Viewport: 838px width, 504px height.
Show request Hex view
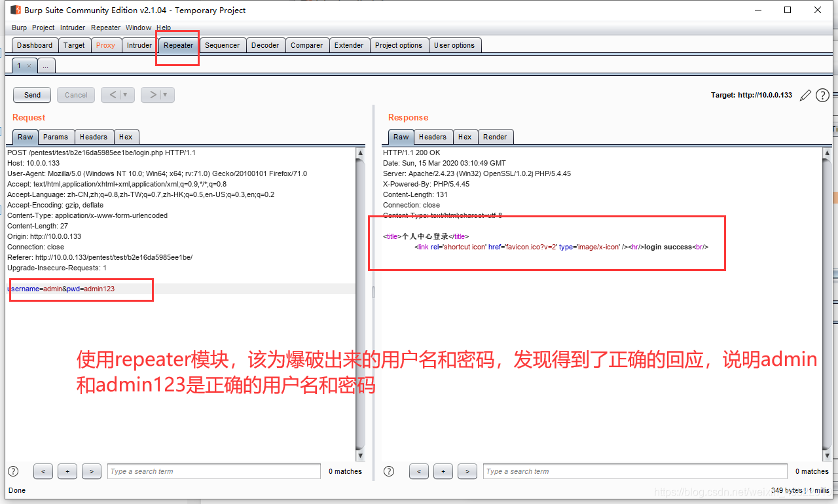point(126,137)
